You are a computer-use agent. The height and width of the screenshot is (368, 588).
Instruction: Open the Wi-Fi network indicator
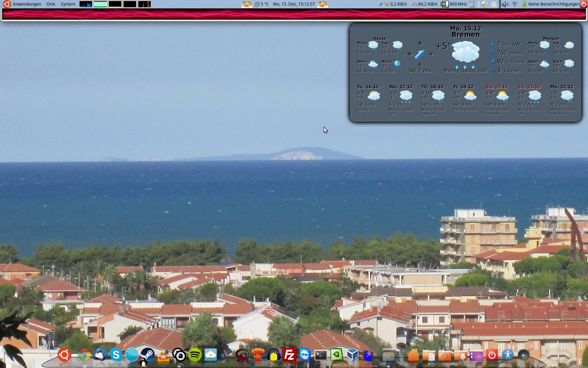(x=514, y=4)
